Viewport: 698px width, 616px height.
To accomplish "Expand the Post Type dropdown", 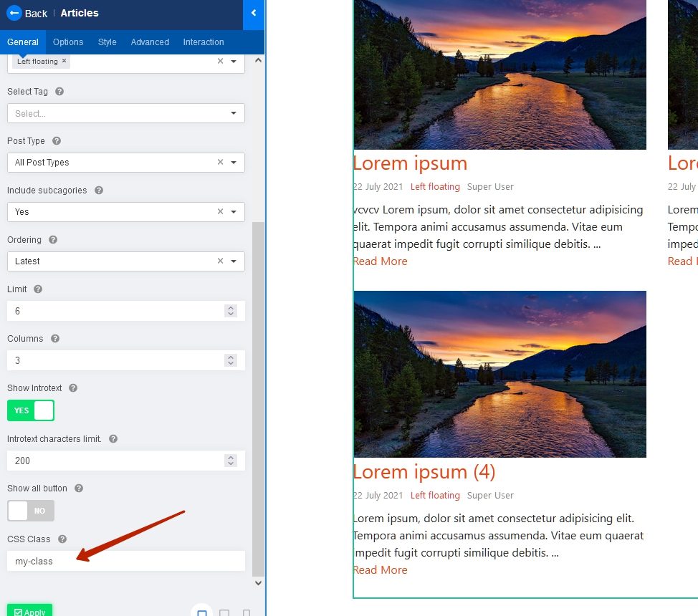I will 234,163.
